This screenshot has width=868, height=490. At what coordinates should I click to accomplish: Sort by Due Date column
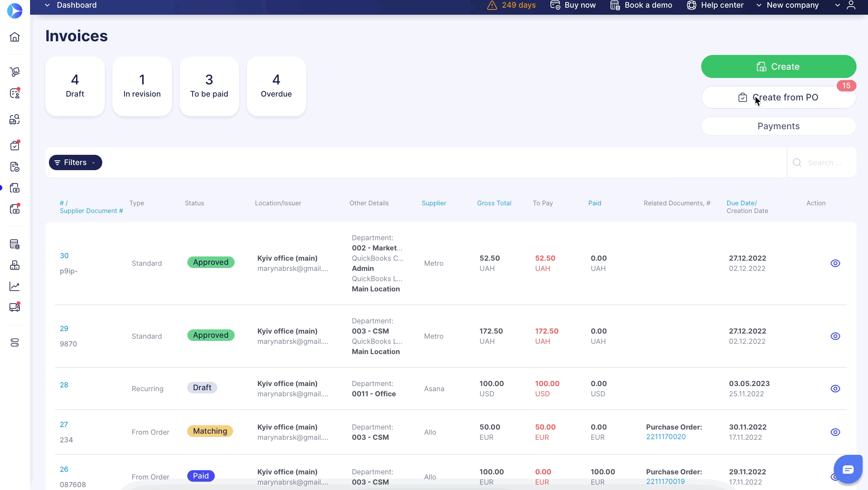coord(741,203)
